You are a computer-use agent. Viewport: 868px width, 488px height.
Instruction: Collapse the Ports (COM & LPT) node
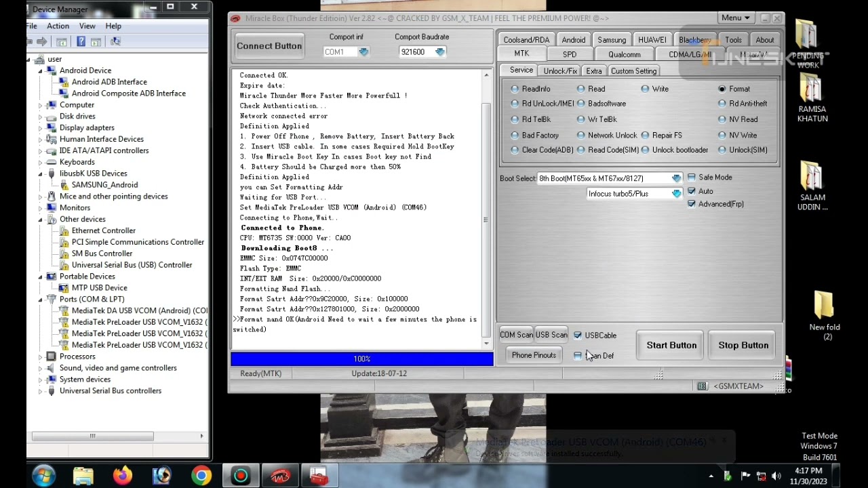pyautogui.click(x=41, y=299)
